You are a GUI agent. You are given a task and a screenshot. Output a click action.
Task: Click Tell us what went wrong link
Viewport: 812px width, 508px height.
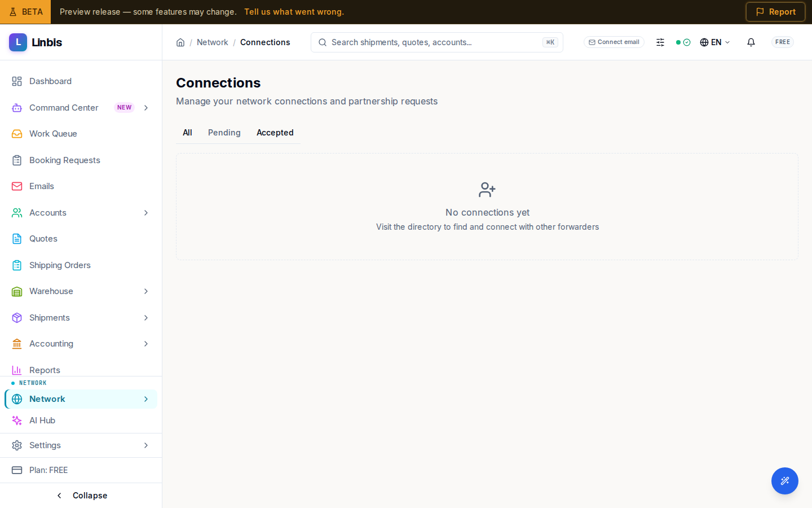pyautogui.click(x=294, y=12)
